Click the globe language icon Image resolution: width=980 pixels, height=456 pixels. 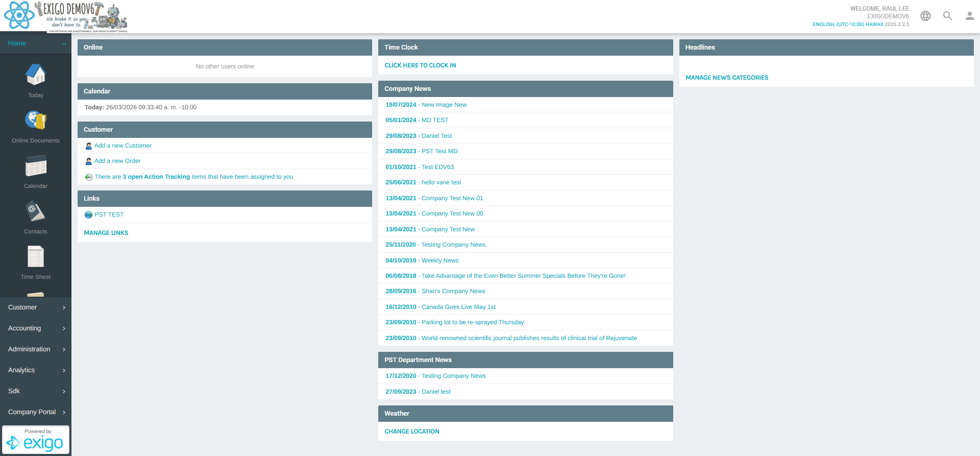(x=925, y=16)
